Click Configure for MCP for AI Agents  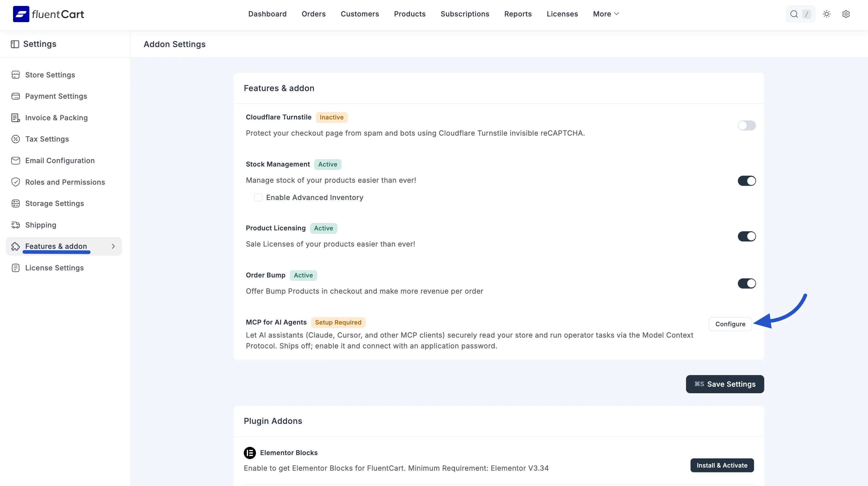[x=730, y=324]
